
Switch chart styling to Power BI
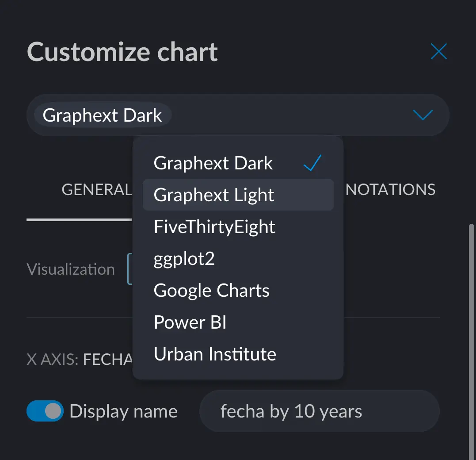190,322
